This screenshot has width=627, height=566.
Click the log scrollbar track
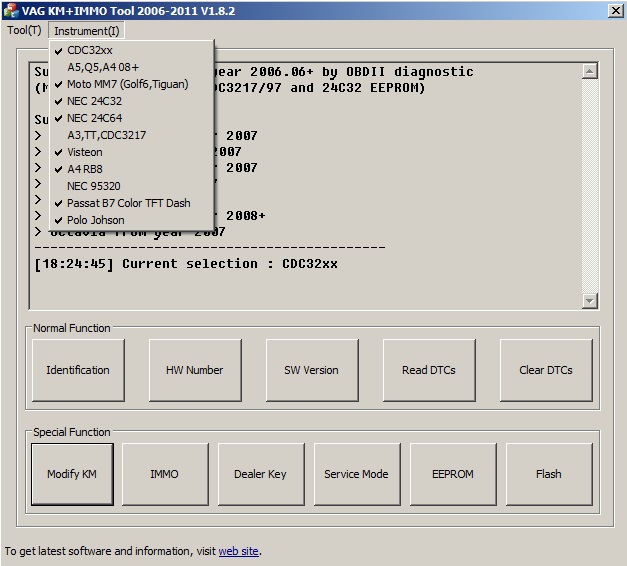[x=589, y=186]
